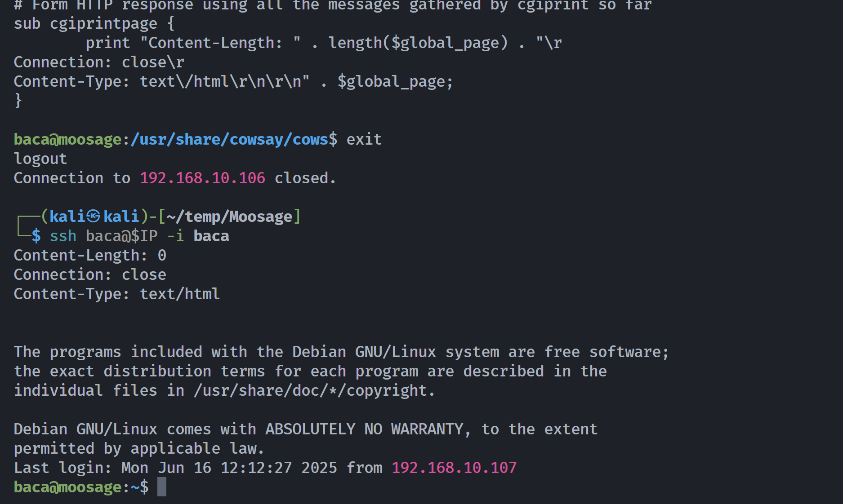Click the 'baca' key file argument
Screen dimensions: 843x504
pos(211,236)
